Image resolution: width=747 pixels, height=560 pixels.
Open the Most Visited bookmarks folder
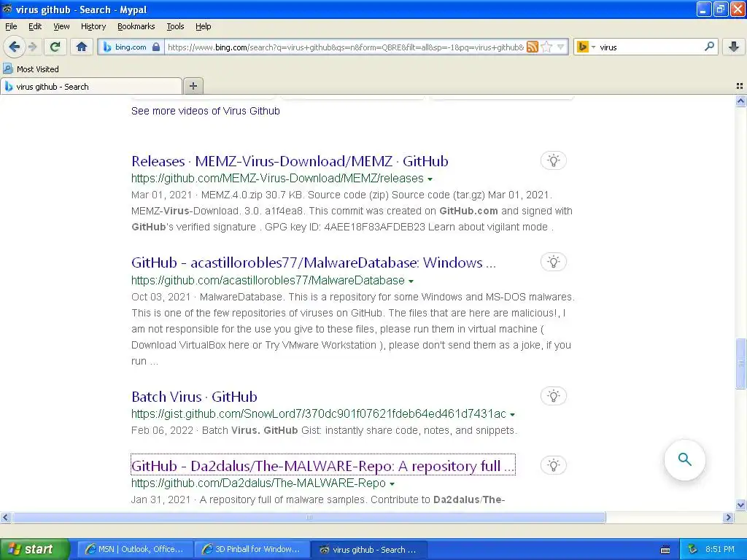coord(31,69)
